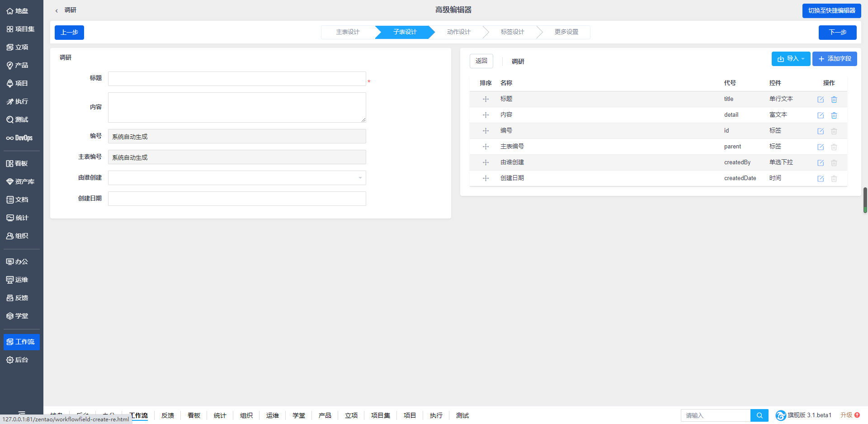868x424 pixels.
Task: Click the 返回 button in field panel
Action: (481, 61)
